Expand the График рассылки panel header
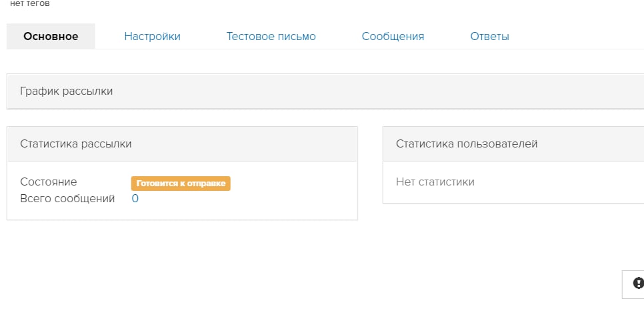The width and height of the screenshot is (644, 309). (325, 91)
